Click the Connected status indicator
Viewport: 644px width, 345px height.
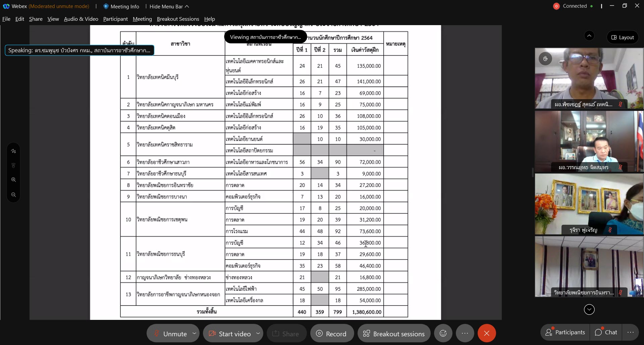click(575, 6)
